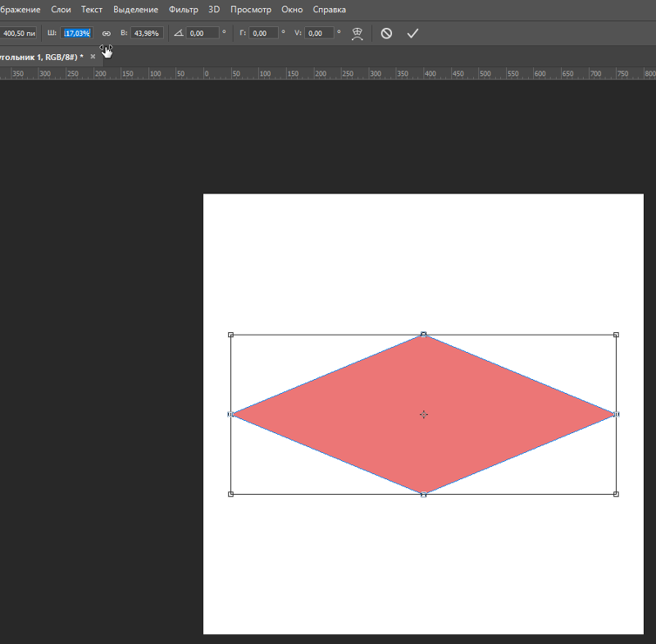Click the V: skew label
The width and height of the screenshot is (656, 644).
click(298, 33)
